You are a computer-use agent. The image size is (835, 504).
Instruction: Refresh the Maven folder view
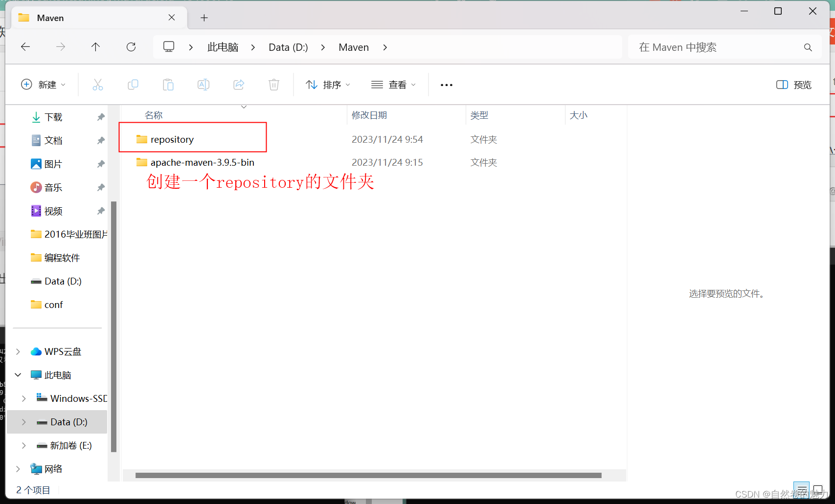tap(131, 47)
